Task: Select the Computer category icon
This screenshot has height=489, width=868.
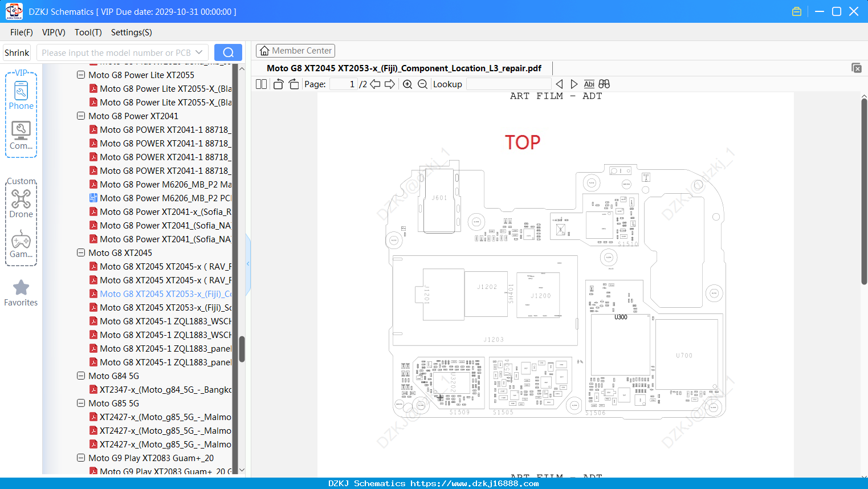Action: [x=21, y=136]
